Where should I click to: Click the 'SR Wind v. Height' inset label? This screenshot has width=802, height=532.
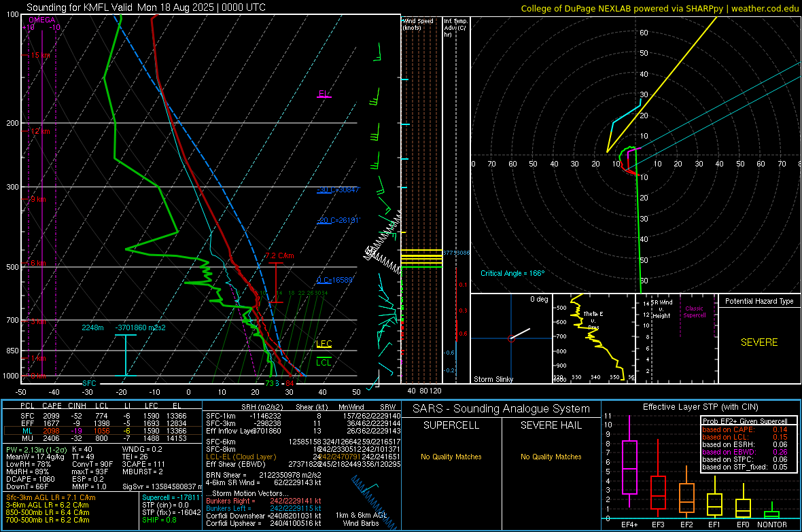coord(661,309)
